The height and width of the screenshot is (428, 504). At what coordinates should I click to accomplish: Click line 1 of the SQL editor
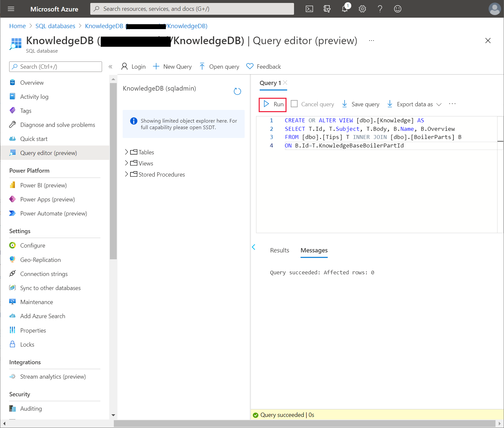coord(354,121)
